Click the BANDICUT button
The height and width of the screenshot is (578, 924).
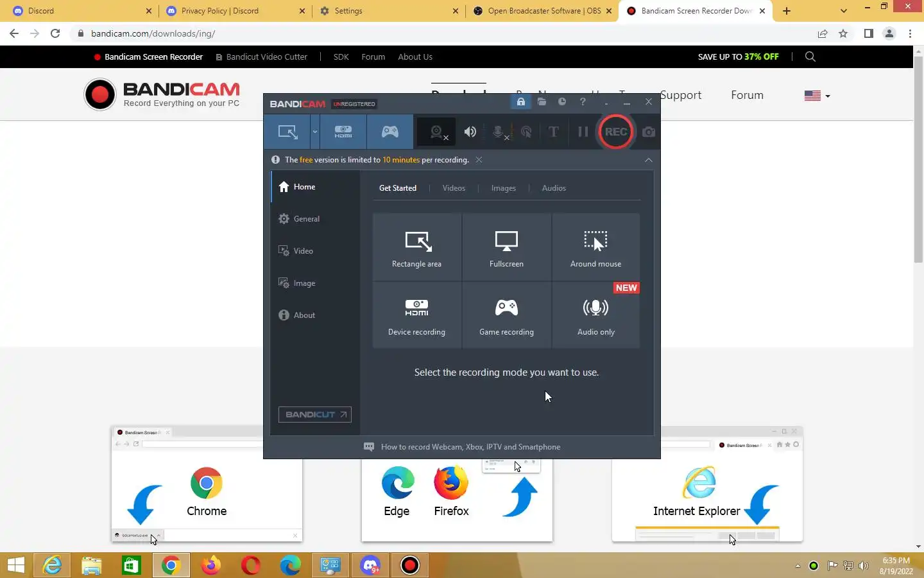(x=315, y=415)
